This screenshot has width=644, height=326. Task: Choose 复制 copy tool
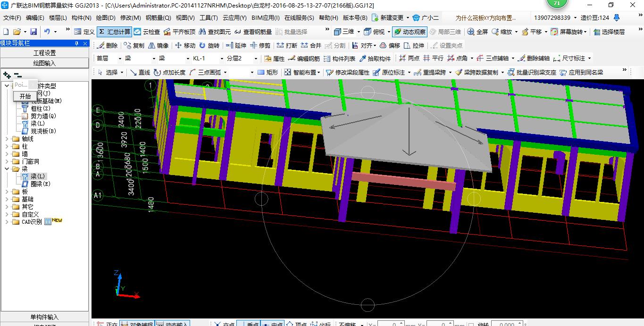[x=134, y=45]
